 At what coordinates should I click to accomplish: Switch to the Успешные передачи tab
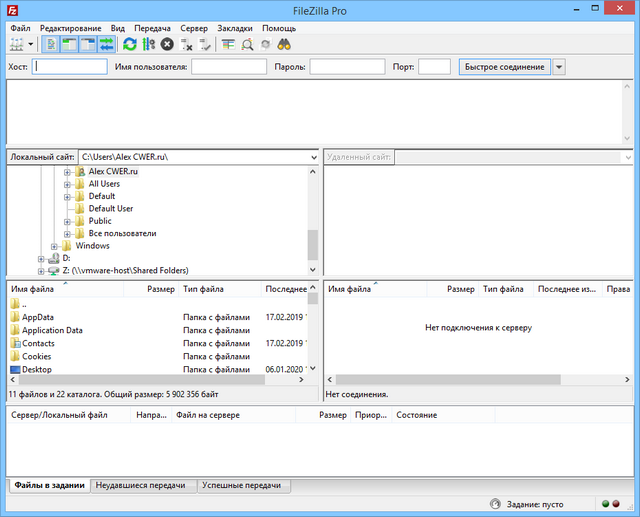(x=240, y=485)
